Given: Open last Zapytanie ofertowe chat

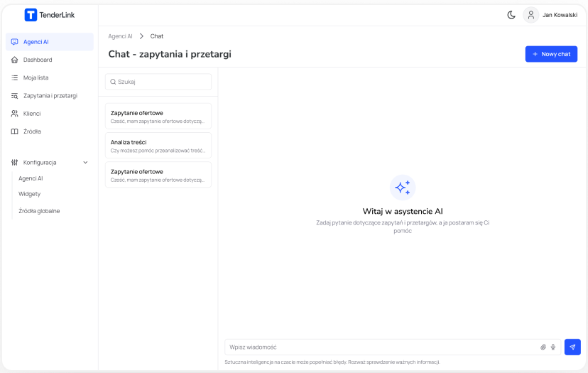Looking at the screenshot, I should 158,175.
